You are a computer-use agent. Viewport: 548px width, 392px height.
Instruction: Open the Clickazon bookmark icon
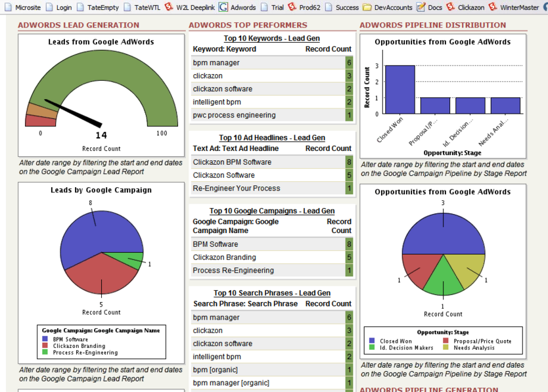pyautogui.click(x=451, y=7)
